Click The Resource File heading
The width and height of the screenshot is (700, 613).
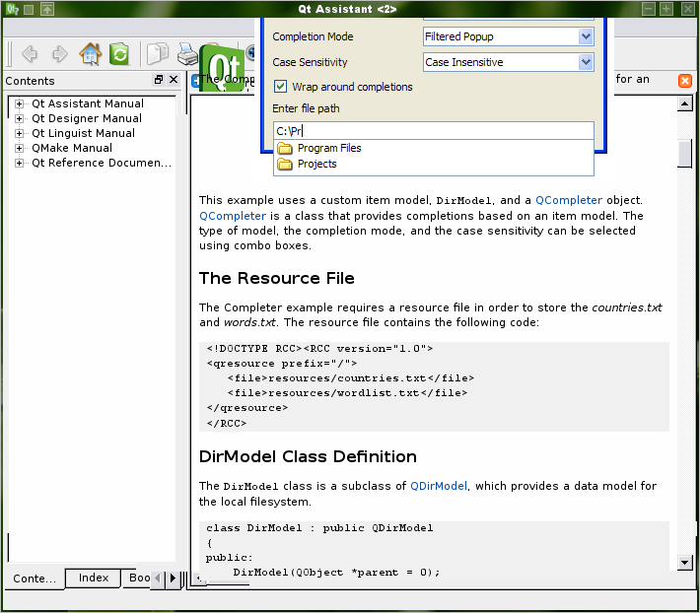point(277,278)
